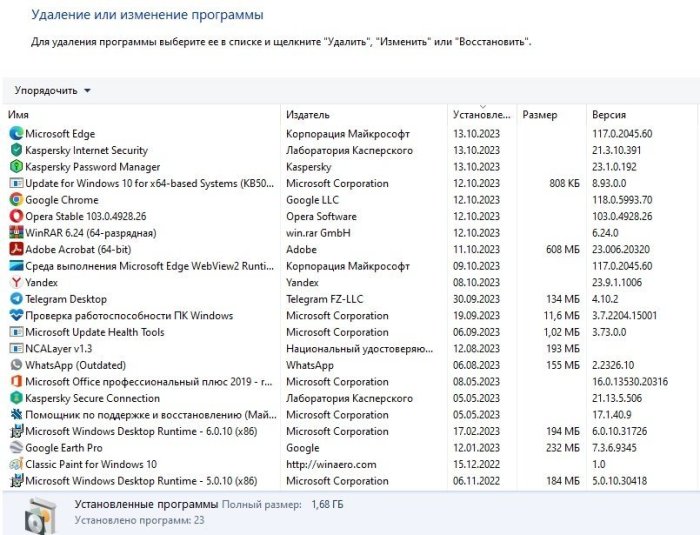Click the Проверка работоспособности ПК Windows icon

16,315
